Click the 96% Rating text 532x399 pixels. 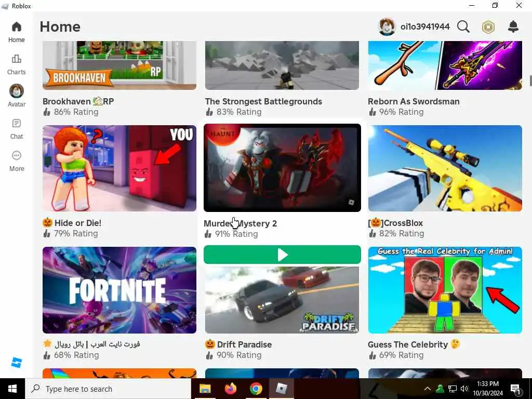402,112
